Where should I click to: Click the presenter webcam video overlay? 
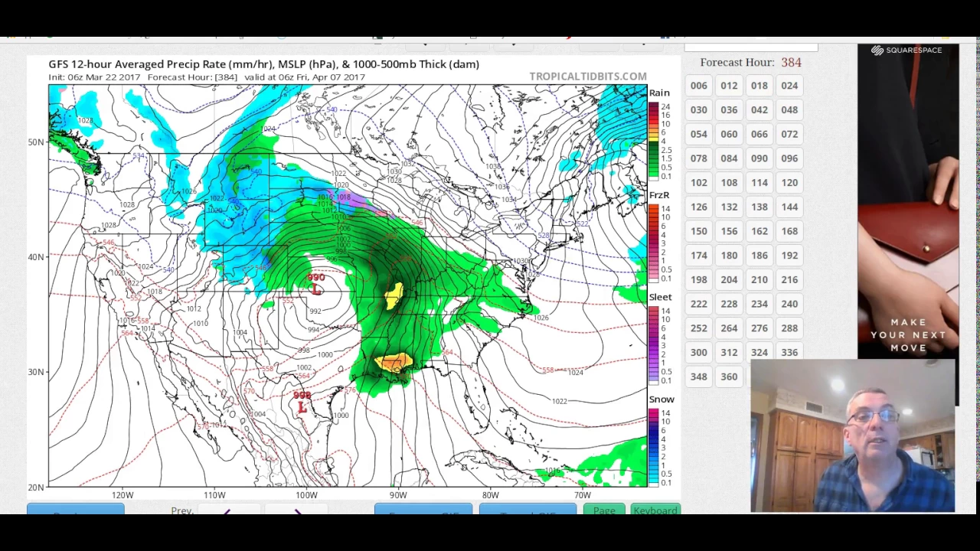(853, 435)
